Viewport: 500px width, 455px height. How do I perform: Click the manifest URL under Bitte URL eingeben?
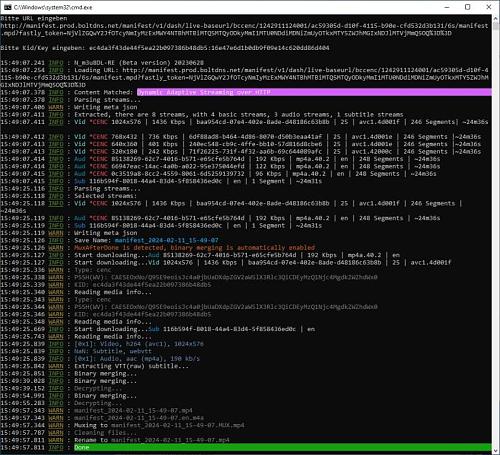[245, 29]
